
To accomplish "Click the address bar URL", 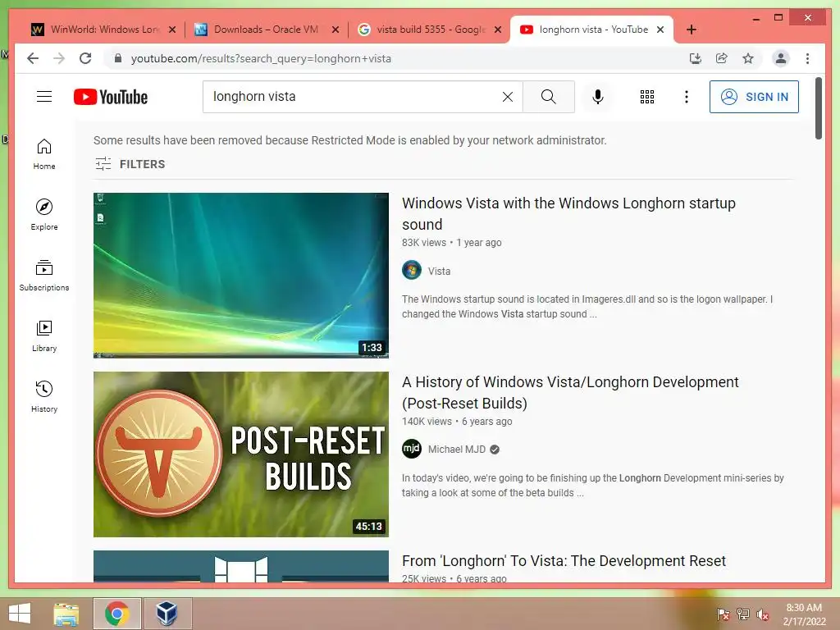I will [261, 58].
